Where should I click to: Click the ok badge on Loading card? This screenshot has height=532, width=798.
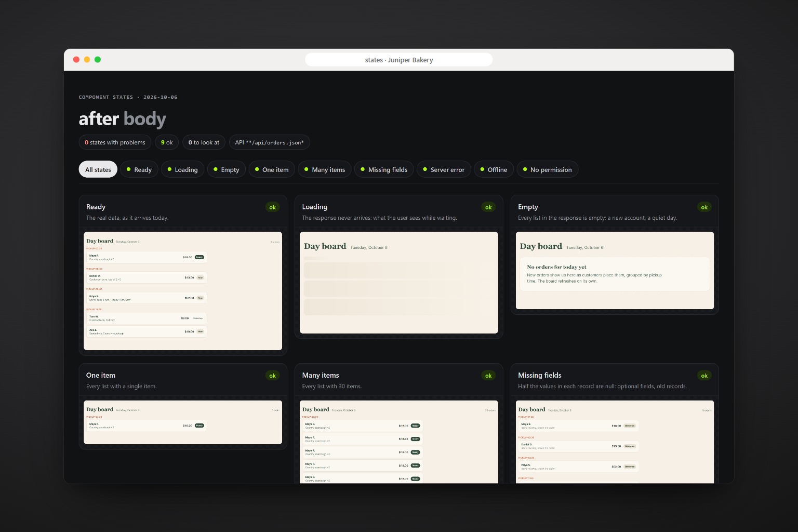click(488, 207)
